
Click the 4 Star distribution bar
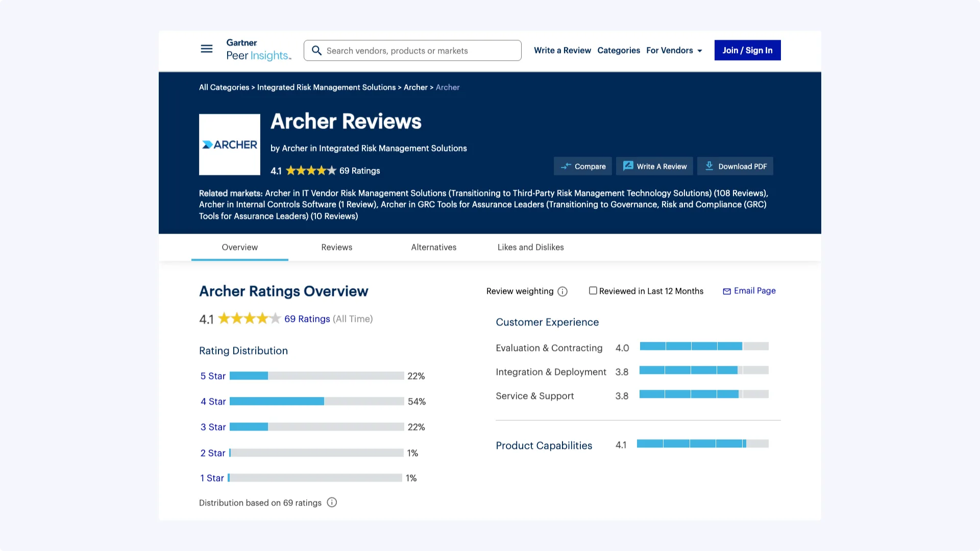[x=316, y=402]
